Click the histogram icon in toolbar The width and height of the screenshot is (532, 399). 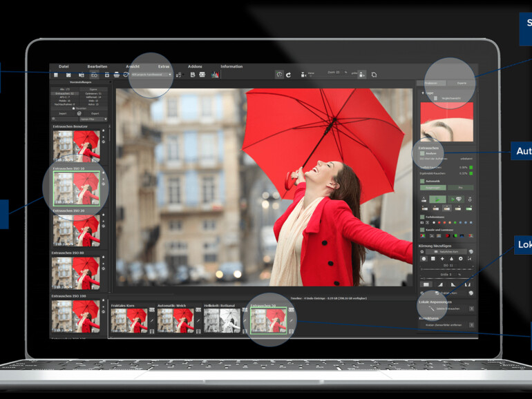click(x=215, y=75)
